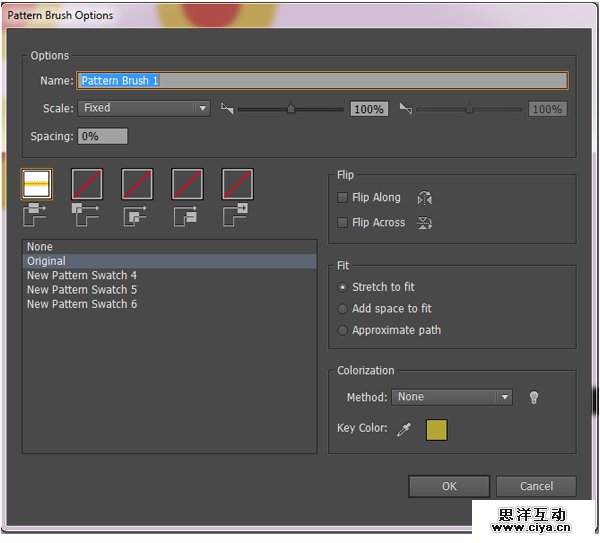Click the Flip Along arrow icon
600x543 pixels.
[x=424, y=198]
